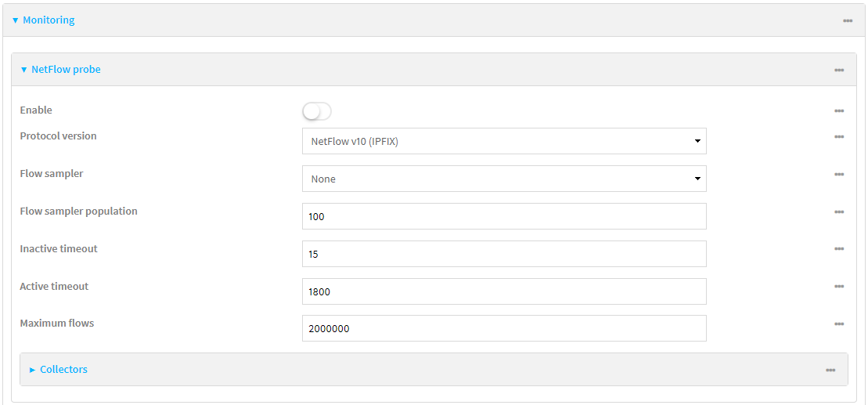The image size is (868, 405).
Task: Open the NetFlow probe options menu icon
Action: tap(838, 70)
